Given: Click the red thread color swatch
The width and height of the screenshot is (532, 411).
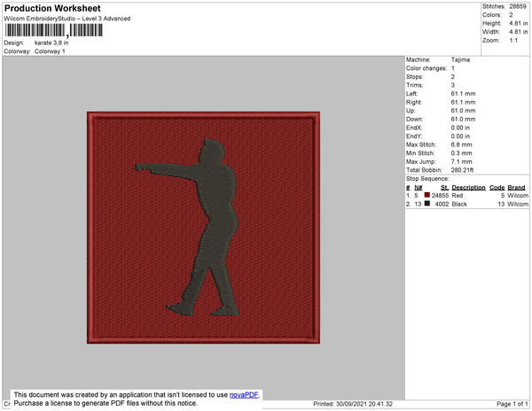Looking at the screenshot, I should coord(427,195).
